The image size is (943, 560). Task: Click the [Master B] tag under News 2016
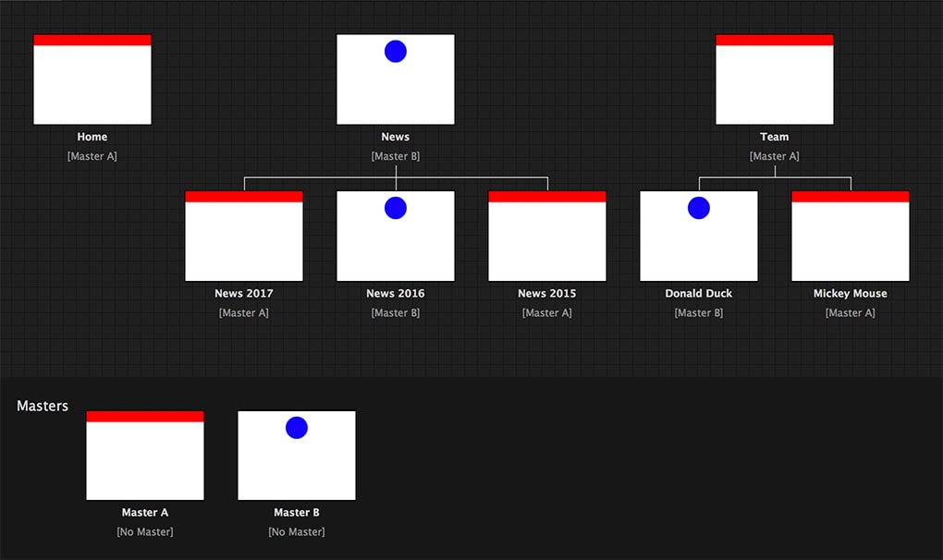(x=395, y=313)
